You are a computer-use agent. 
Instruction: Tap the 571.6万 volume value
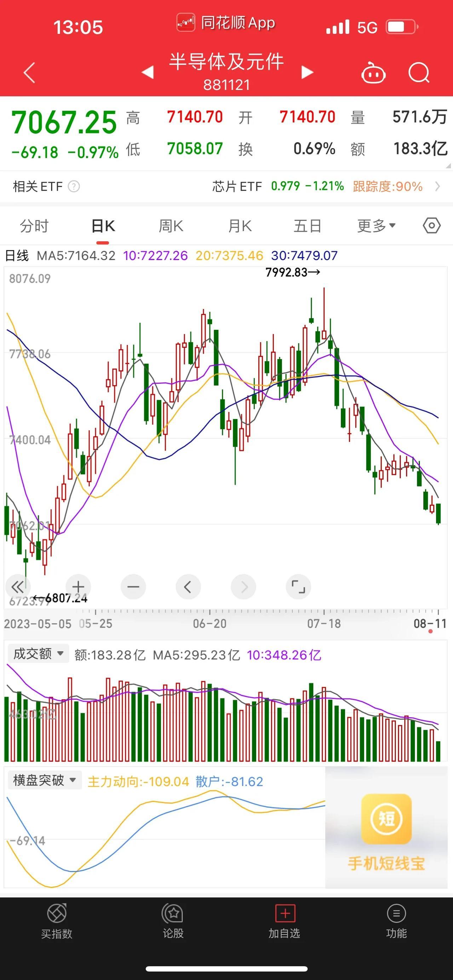tap(419, 117)
